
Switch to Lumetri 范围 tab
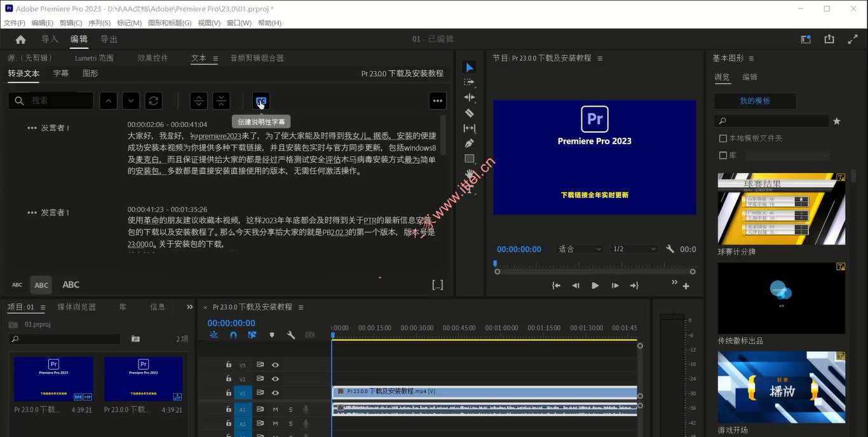tap(94, 58)
